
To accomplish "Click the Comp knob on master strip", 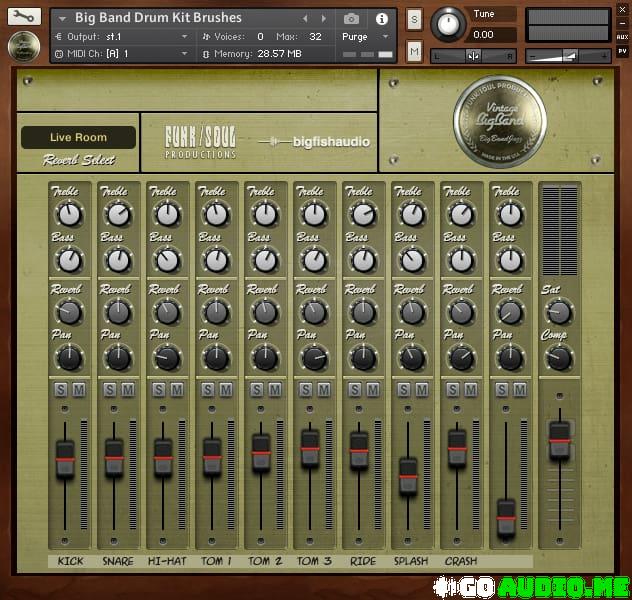I will (558, 358).
